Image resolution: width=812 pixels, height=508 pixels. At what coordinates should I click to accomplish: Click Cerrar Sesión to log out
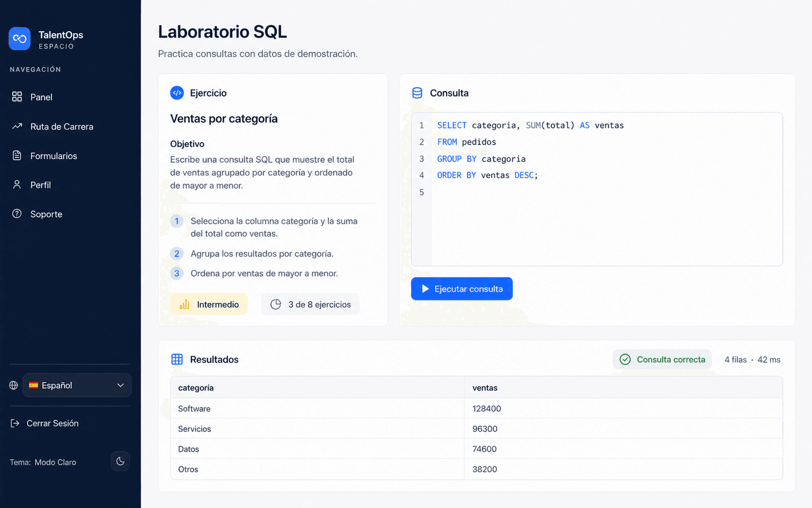(45, 423)
